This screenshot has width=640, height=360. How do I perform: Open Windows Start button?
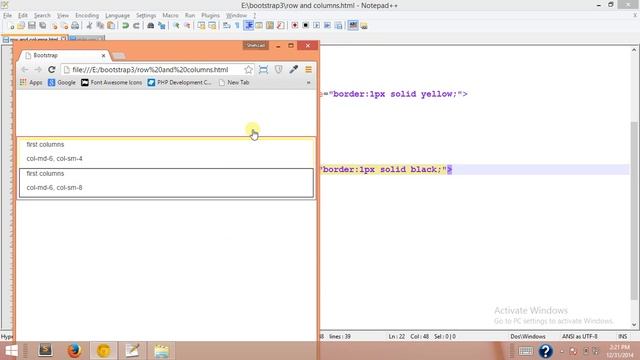[x=11, y=351]
